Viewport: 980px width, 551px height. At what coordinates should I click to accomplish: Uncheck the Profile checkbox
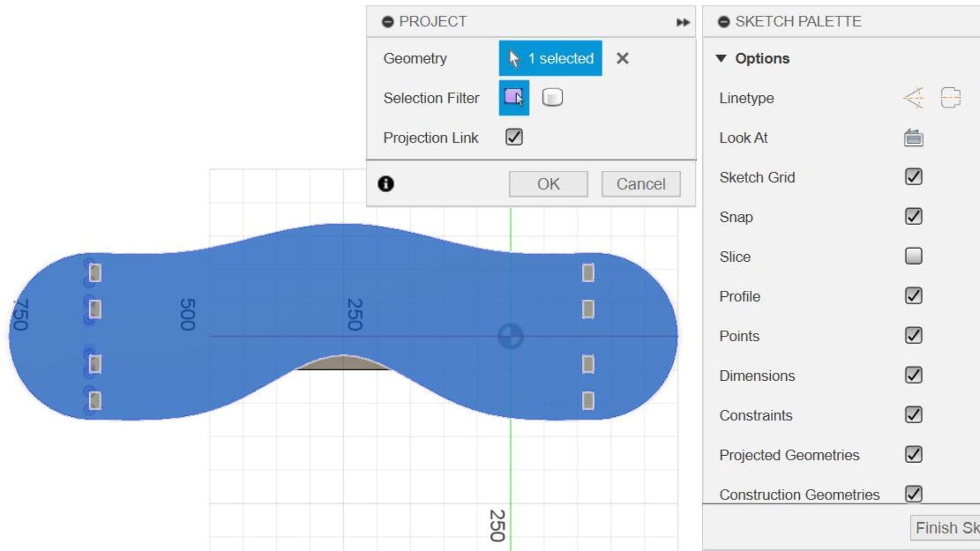point(914,296)
